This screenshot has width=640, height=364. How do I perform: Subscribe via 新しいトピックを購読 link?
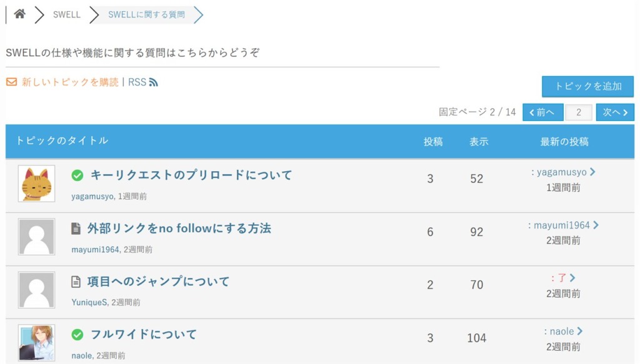click(70, 82)
